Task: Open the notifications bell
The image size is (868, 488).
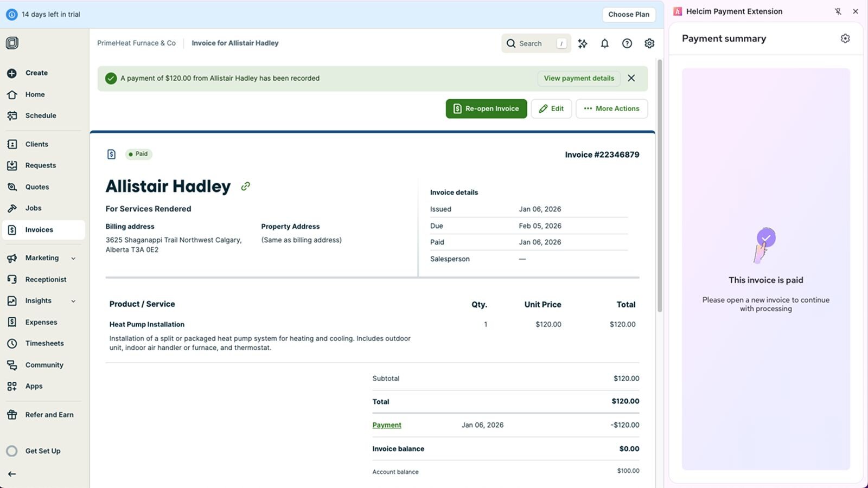Action: [x=604, y=43]
